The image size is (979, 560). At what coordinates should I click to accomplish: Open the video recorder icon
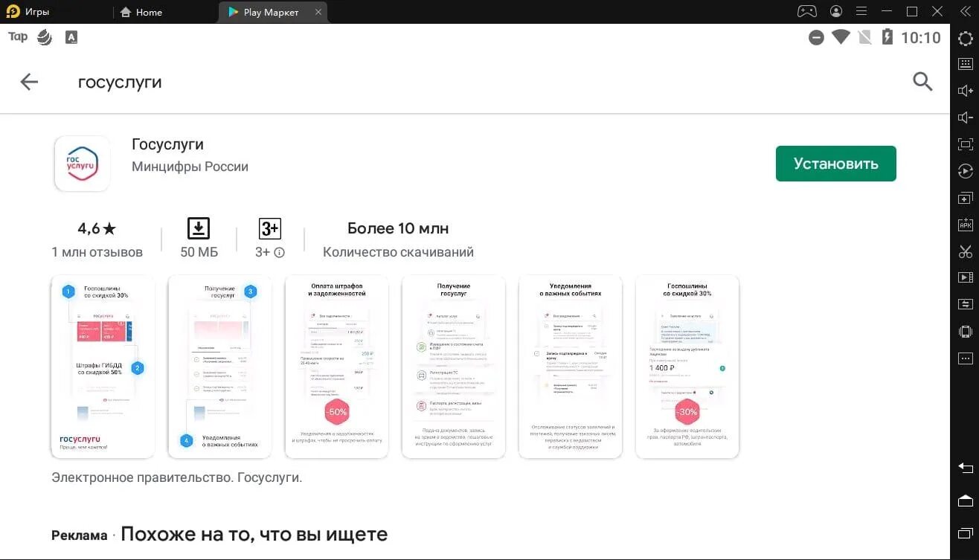point(965,277)
